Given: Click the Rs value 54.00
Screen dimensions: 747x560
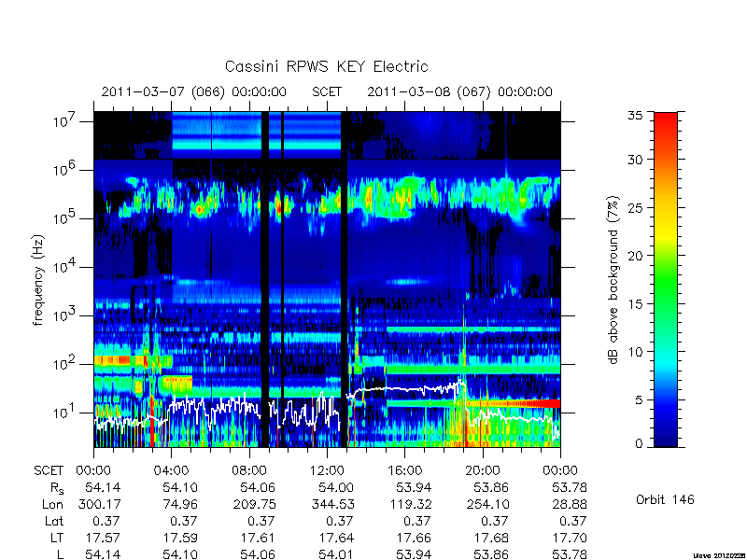Looking at the screenshot, I should (x=336, y=487).
